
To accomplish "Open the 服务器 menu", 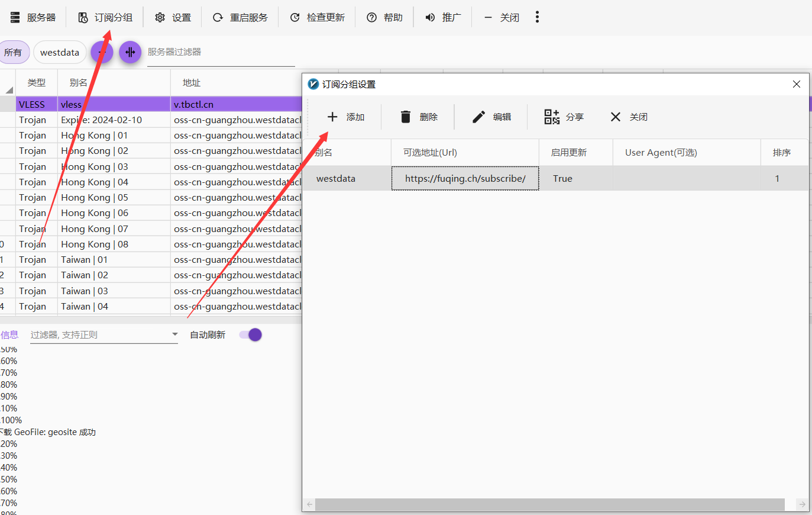I will [33, 18].
